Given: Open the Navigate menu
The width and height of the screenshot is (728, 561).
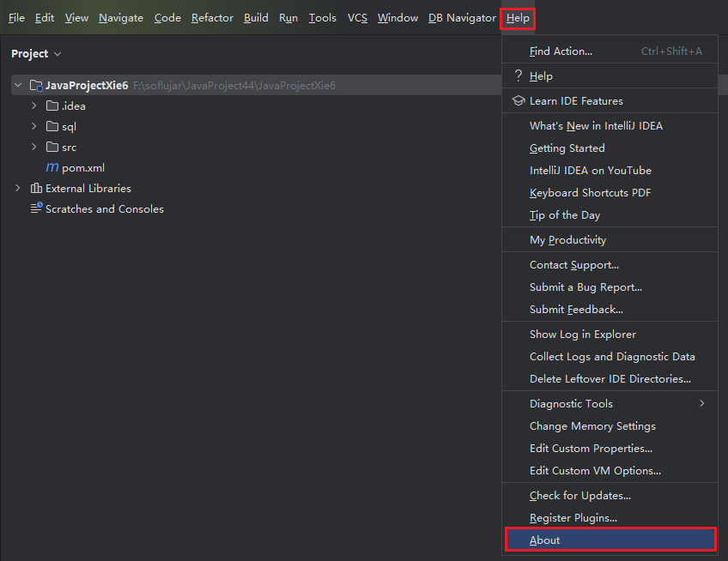Looking at the screenshot, I should [x=121, y=18].
